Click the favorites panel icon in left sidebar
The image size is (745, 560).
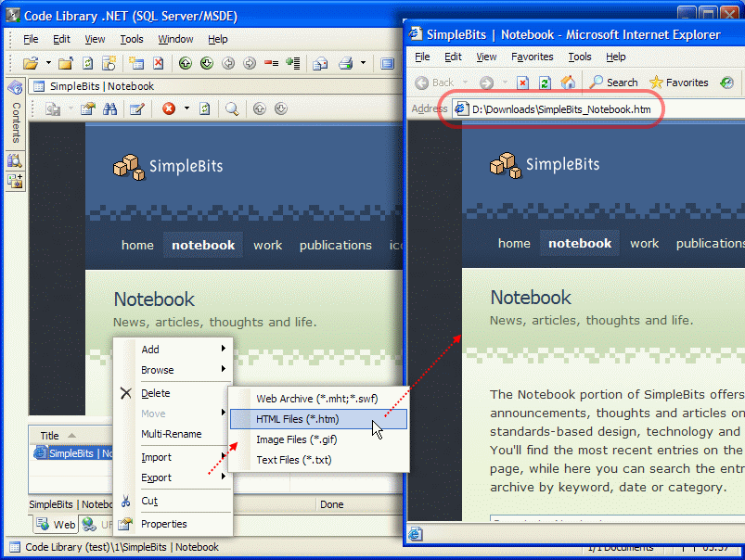(x=15, y=181)
